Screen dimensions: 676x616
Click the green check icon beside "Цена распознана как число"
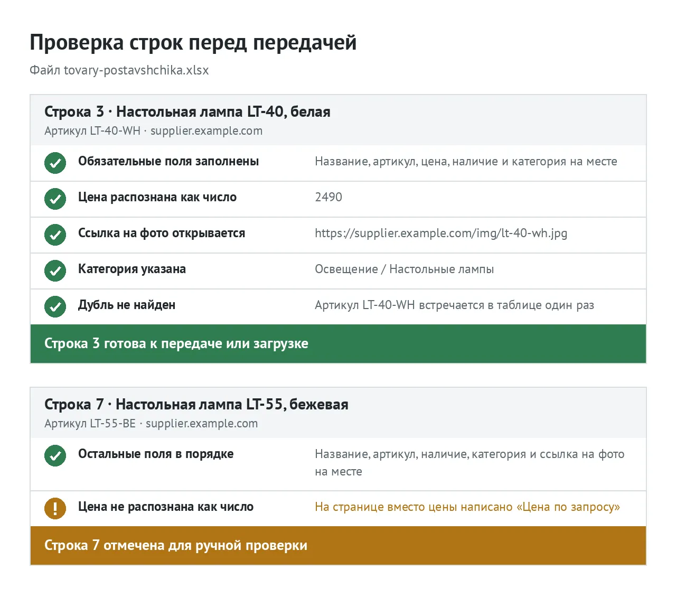click(55, 199)
